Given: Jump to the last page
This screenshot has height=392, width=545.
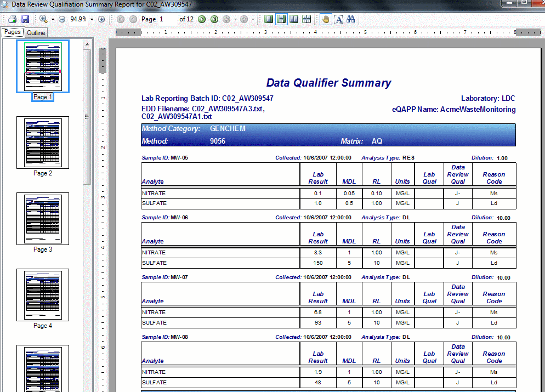Looking at the screenshot, I should tap(214, 19).
